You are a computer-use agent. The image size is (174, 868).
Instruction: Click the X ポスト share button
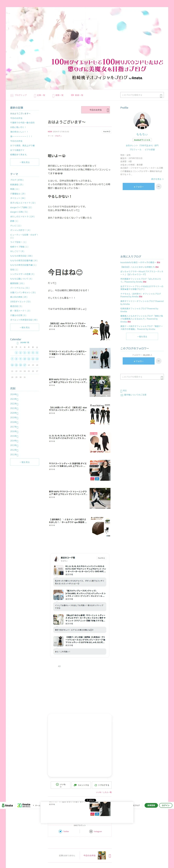point(90,800)
